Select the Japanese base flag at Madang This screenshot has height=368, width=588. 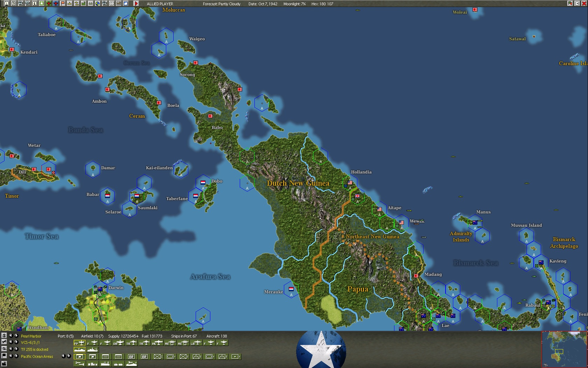click(x=416, y=276)
